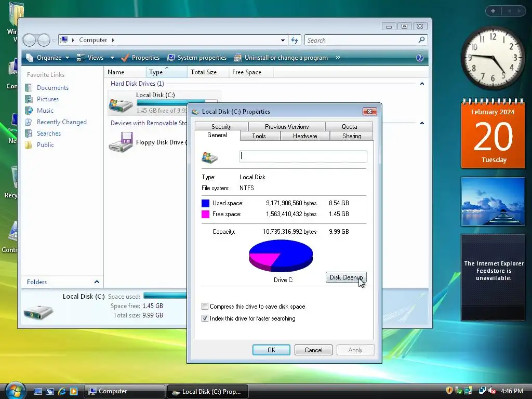Click the refresh button beside address bar
The width and height of the screenshot is (532, 399).
coord(295,41)
